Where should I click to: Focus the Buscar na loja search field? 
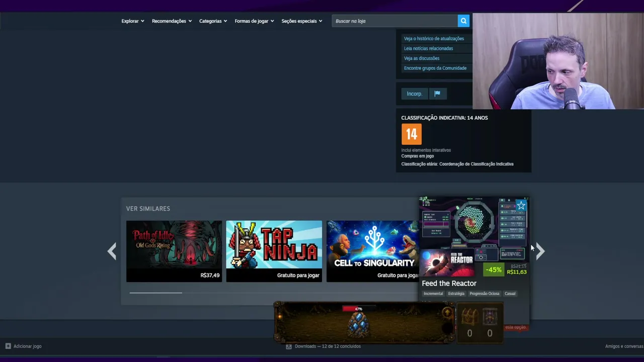click(394, 21)
